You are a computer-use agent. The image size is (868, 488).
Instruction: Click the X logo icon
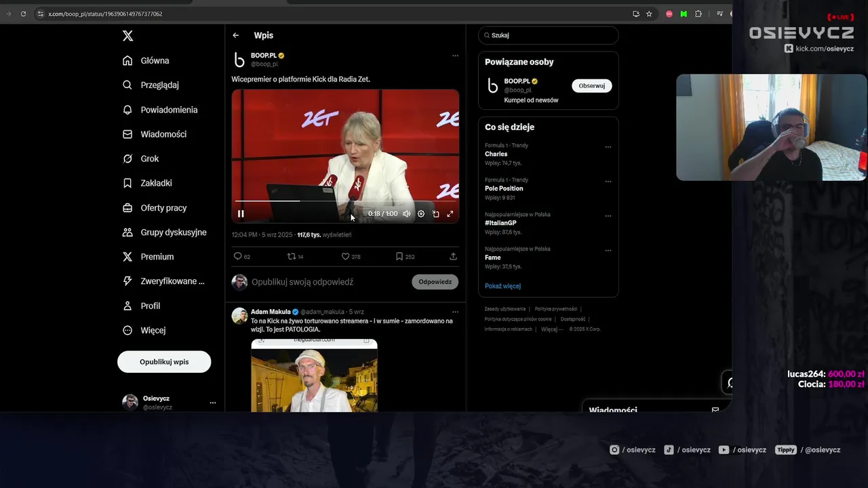pyautogui.click(x=127, y=36)
